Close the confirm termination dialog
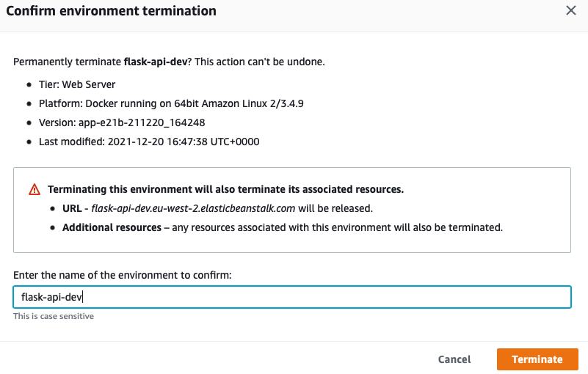This screenshot has width=588, height=374. (x=571, y=11)
